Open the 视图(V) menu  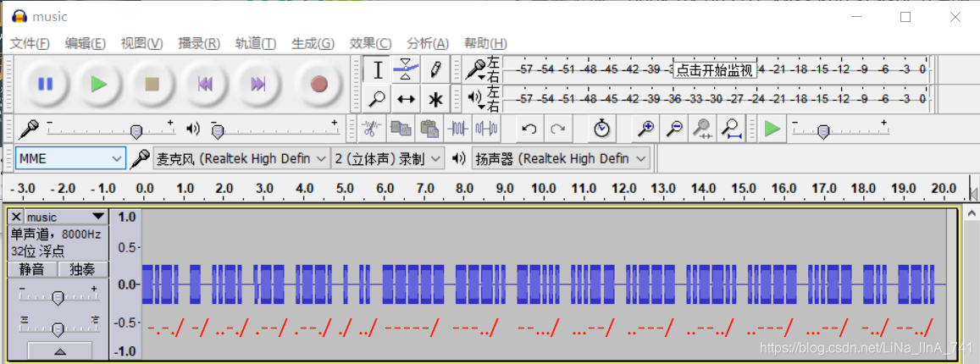(141, 44)
